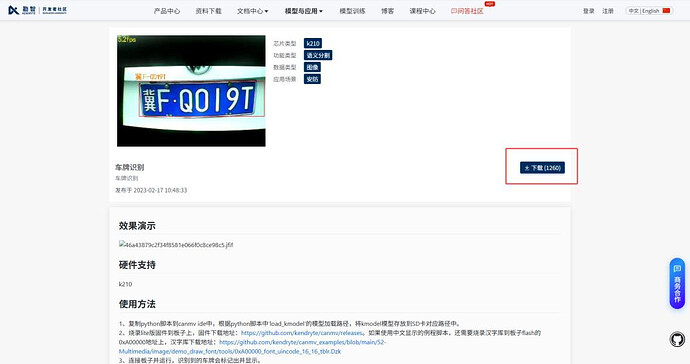The height and width of the screenshot is (364, 690).
Task: Click the 安防 application scene tag
Action: click(x=312, y=79)
